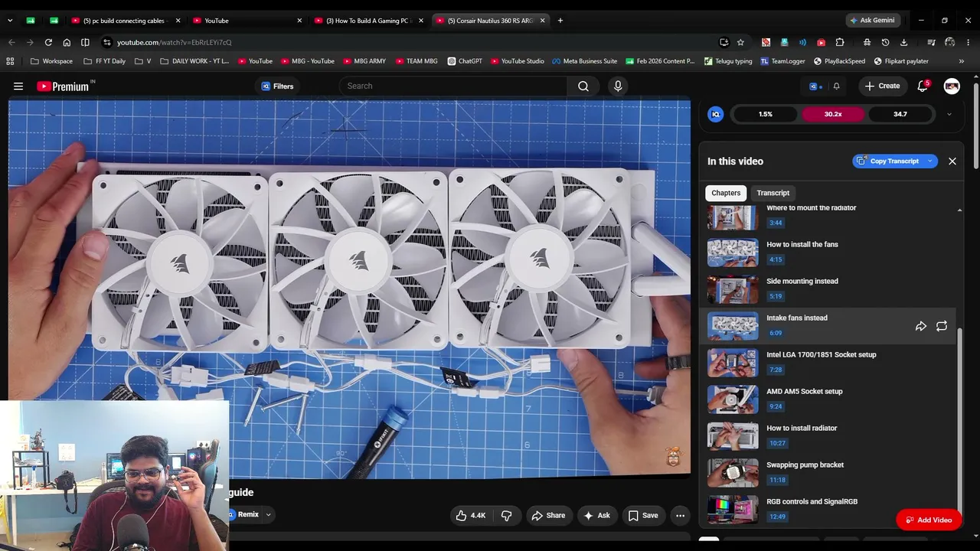Click the Ask Gemini button
980x551 pixels.
coord(872,21)
